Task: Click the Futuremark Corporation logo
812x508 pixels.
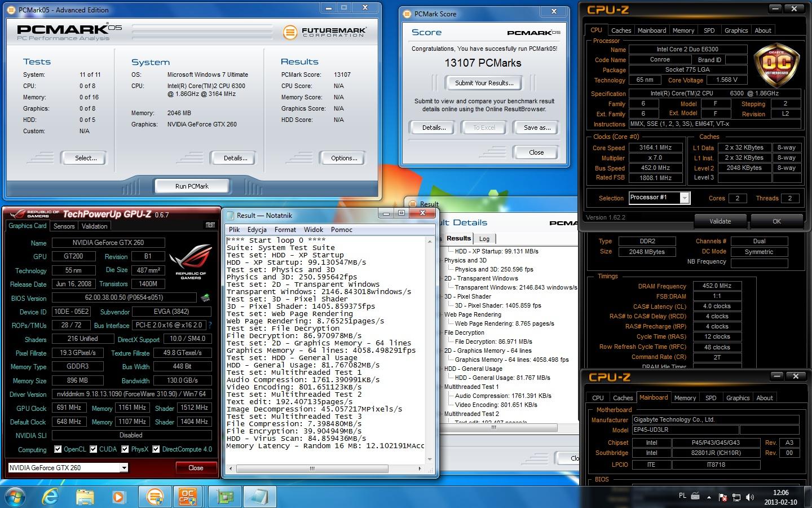Action: coord(324,32)
